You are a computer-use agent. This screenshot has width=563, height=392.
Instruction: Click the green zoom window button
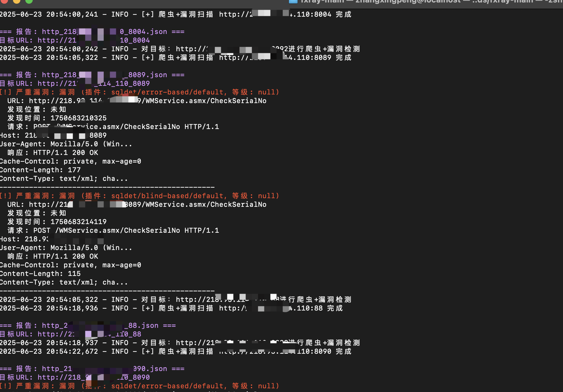tap(29, 1)
